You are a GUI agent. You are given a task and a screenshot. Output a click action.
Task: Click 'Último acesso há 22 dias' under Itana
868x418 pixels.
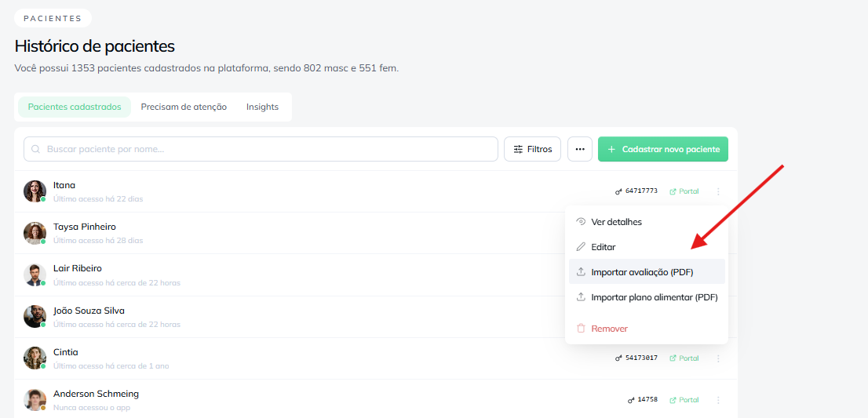[x=98, y=198]
